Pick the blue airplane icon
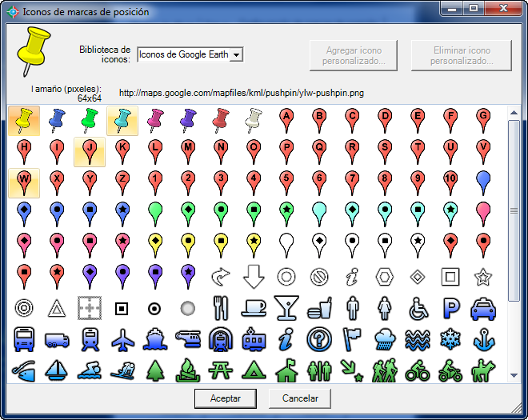The image size is (528, 420). point(122,339)
